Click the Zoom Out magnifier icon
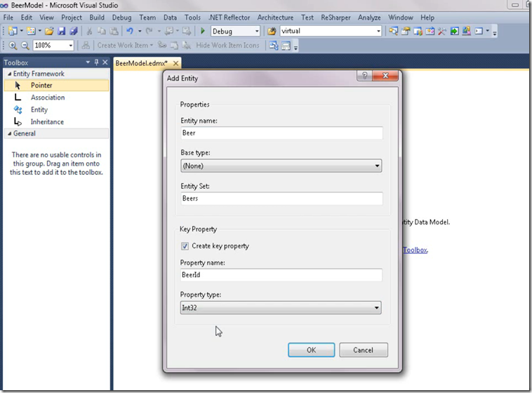532x393 pixels. [25, 46]
